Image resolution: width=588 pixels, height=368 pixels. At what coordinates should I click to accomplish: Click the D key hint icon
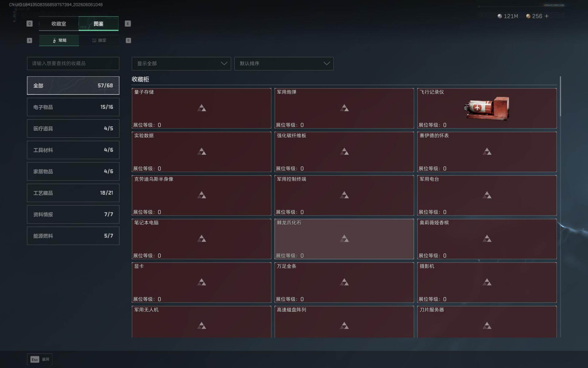click(128, 40)
